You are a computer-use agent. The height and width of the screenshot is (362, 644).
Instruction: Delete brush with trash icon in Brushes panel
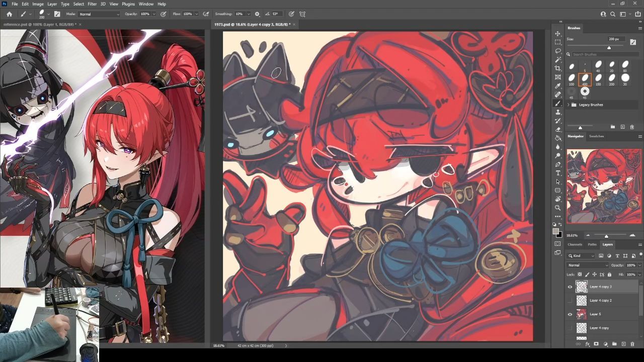632,127
